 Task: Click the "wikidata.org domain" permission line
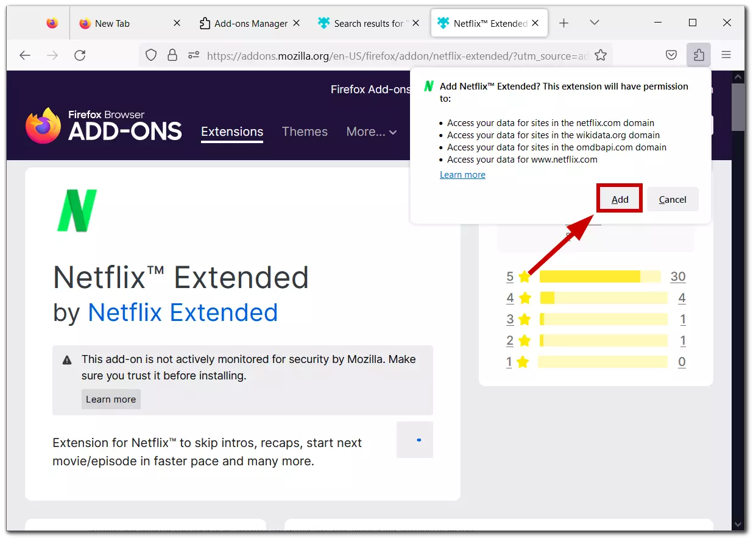coord(554,135)
